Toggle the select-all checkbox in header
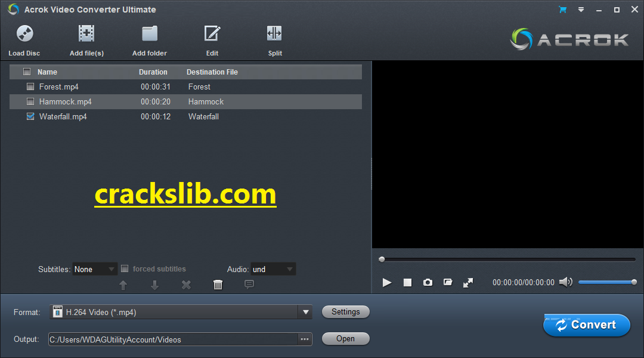Screen dimensions: 644x358 (x=27, y=72)
